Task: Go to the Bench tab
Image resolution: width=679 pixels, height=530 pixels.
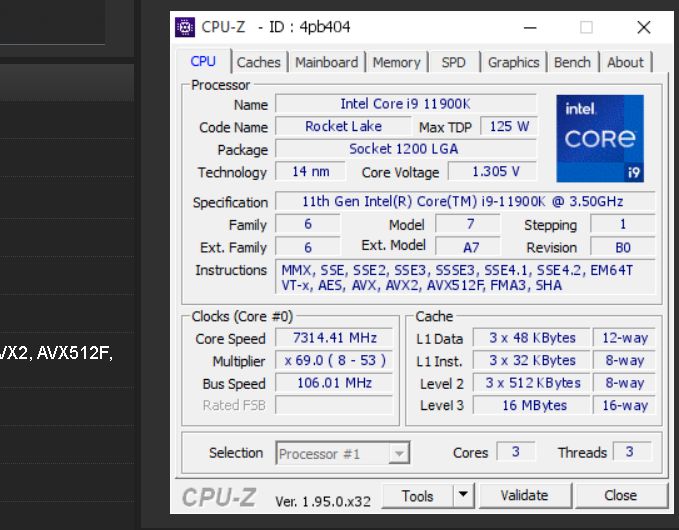Action: coord(572,62)
